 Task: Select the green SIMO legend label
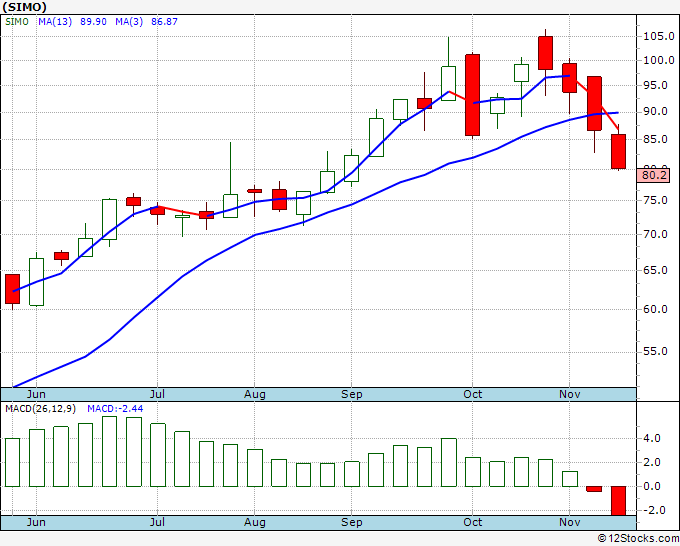point(17,22)
